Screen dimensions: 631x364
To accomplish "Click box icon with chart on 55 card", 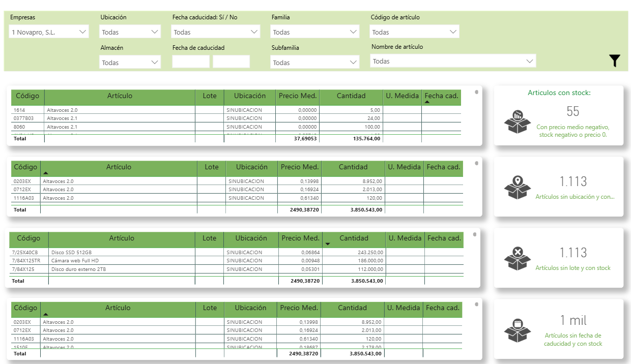I will (517, 121).
